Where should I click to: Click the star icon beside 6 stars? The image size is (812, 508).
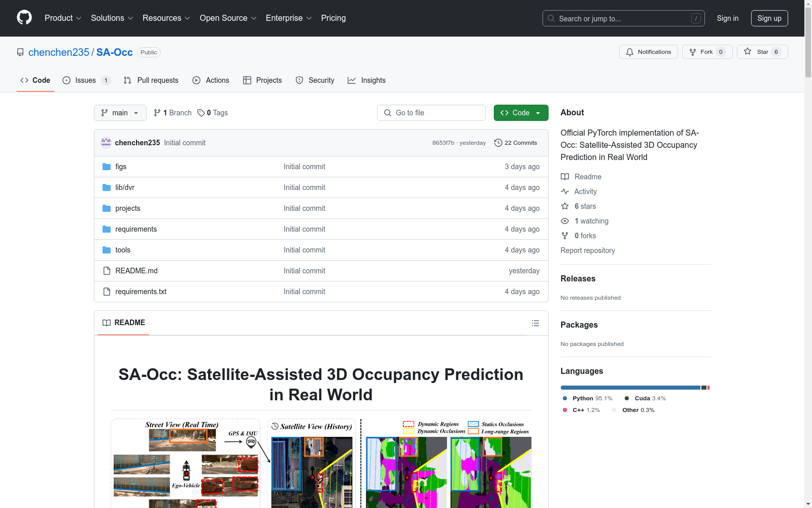pos(565,206)
